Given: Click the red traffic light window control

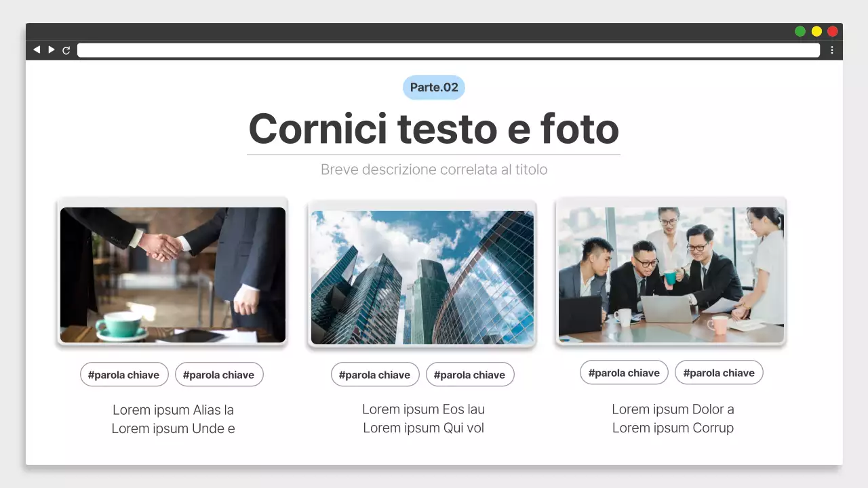Looking at the screenshot, I should click(x=833, y=30).
